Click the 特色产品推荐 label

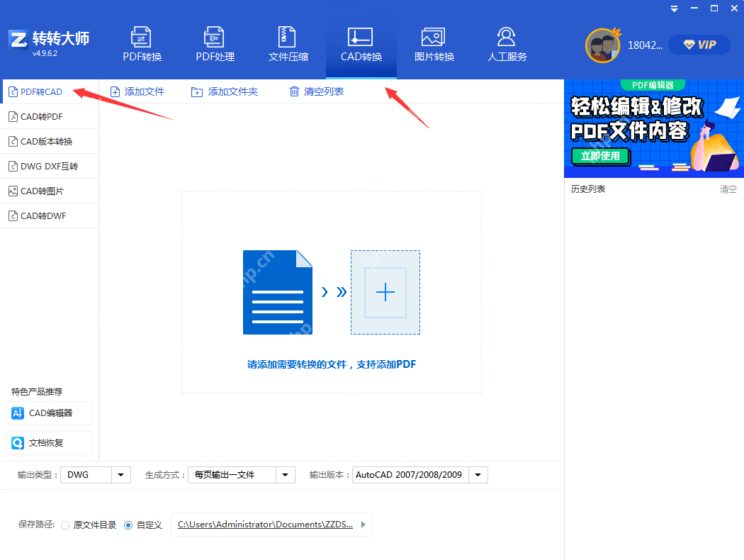[x=37, y=391]
